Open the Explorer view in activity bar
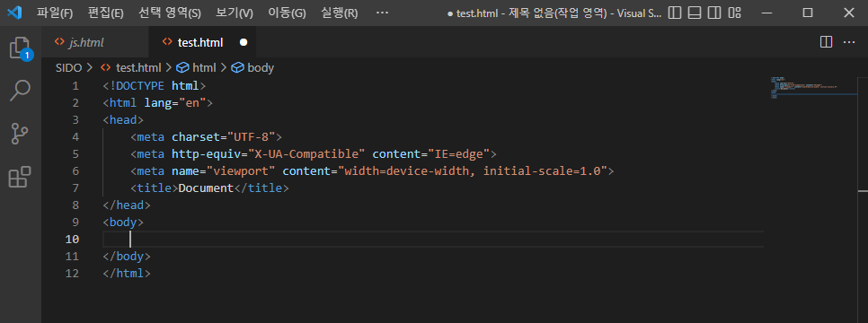868x323 pixels. pyautogui.click(x=21, y=48)
